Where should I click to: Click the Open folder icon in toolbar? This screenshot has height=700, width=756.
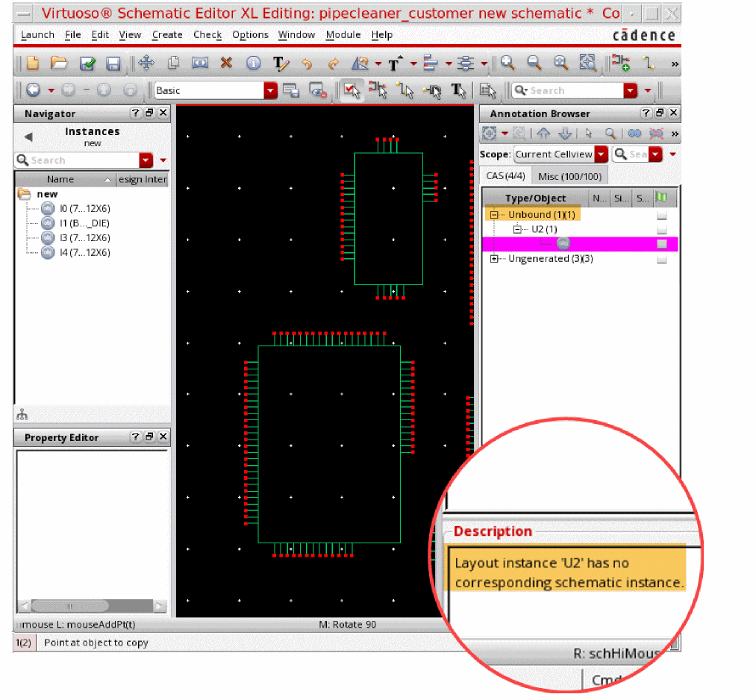pos(59,63)
